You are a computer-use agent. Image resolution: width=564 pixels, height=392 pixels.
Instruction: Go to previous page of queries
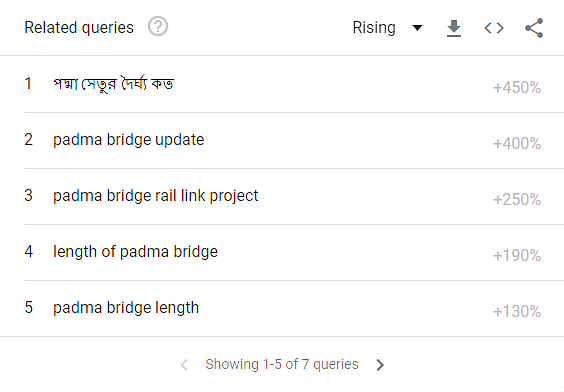tap(184, 365)
